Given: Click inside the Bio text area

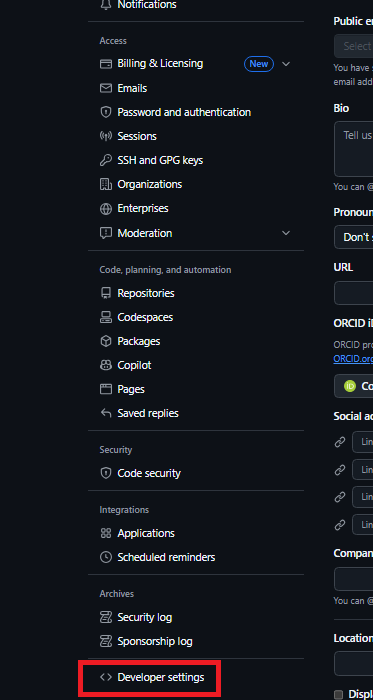Looking at the screenshot, I should (x=353, y=149).
